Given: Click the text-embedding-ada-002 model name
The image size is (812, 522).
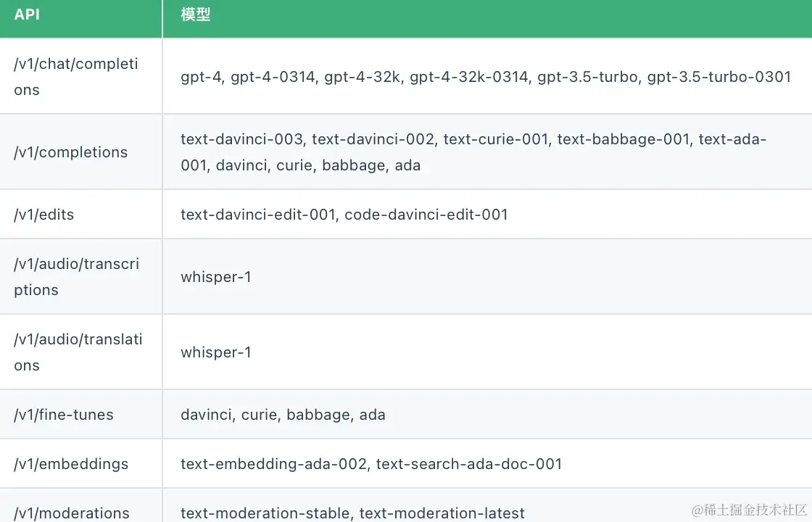Looking at the screenshot, I should click(274, 464).
